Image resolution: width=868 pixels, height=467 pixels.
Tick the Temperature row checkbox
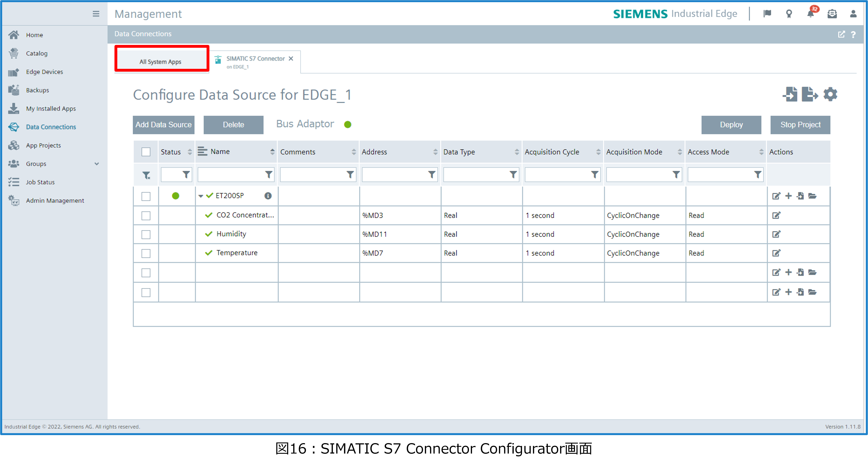[146, 254]
